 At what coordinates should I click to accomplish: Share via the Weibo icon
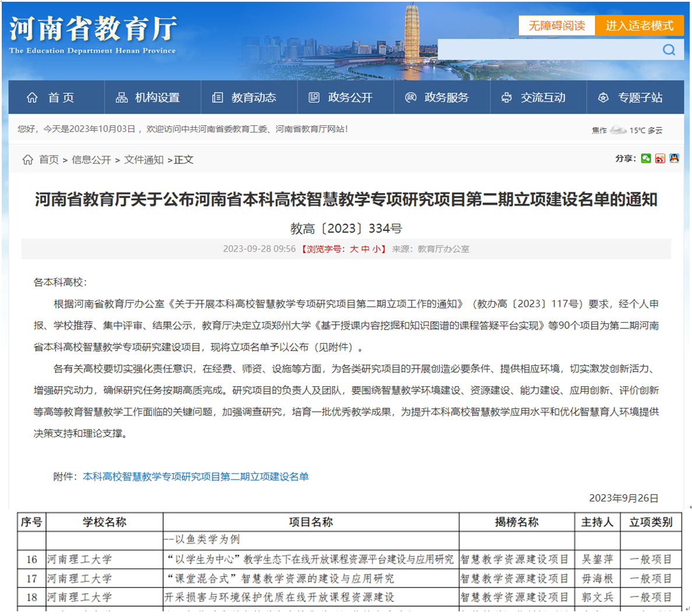[x=660, y=158]
